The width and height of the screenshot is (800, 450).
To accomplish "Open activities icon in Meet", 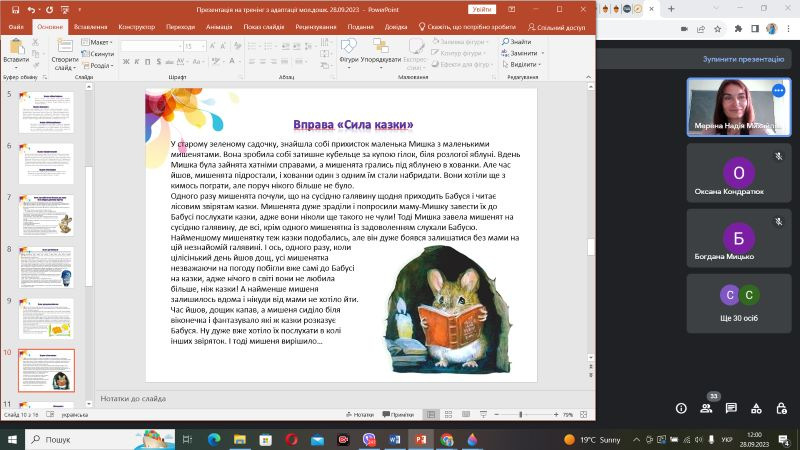I will click(x=756, y=408).
